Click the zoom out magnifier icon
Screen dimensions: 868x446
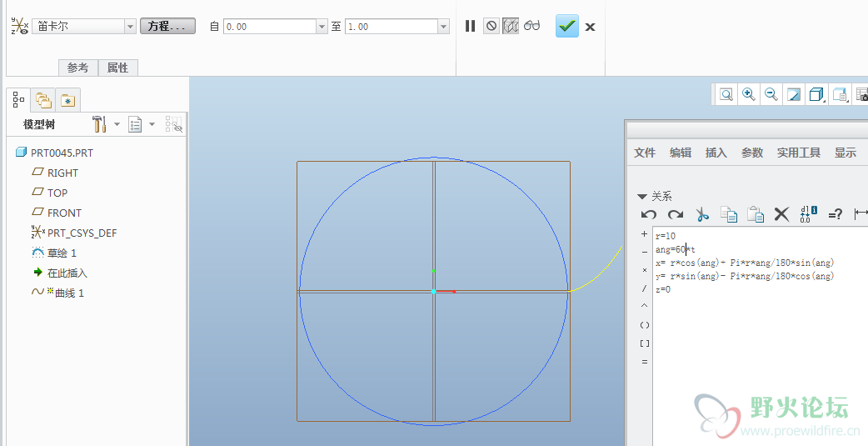(771, 94)
